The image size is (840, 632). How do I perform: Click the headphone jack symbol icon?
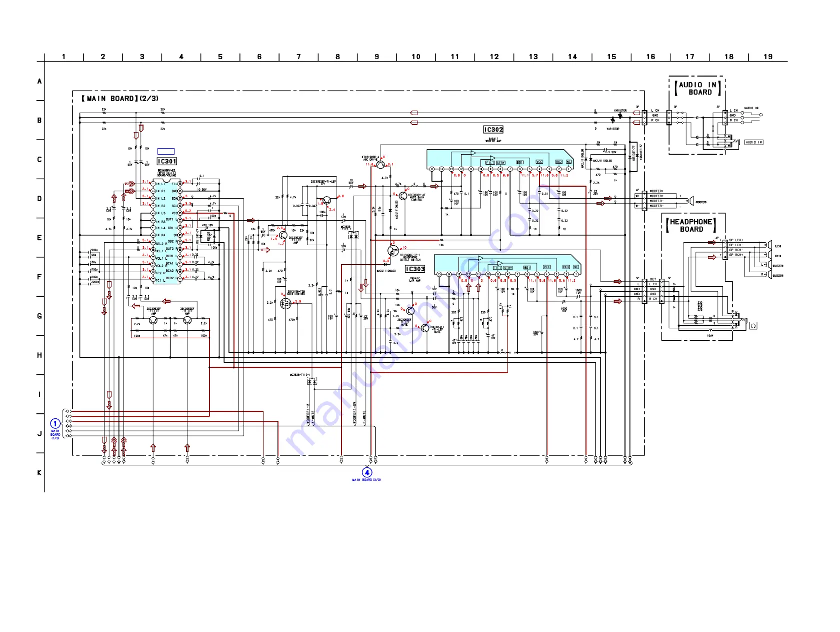753,326
